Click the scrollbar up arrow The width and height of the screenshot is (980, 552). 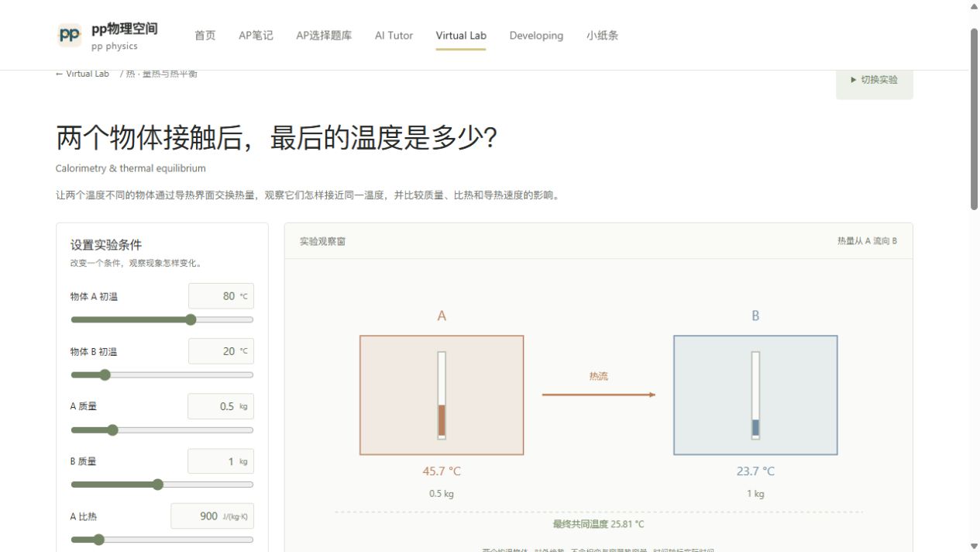point(975,6)
